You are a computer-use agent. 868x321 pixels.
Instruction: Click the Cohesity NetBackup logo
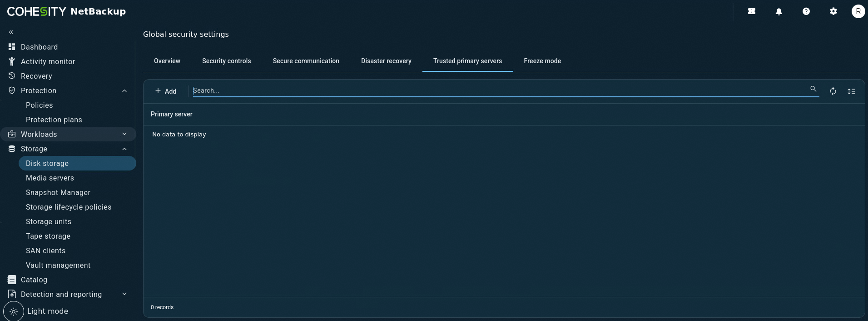click(66, 11)
